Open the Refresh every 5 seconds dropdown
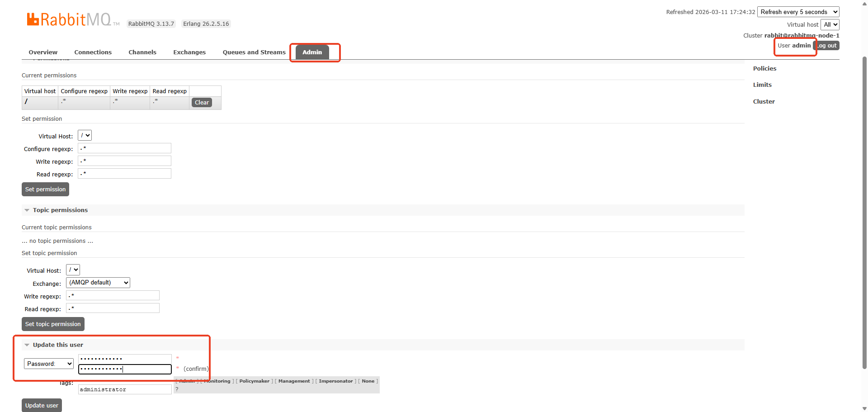 pos(798,12)
